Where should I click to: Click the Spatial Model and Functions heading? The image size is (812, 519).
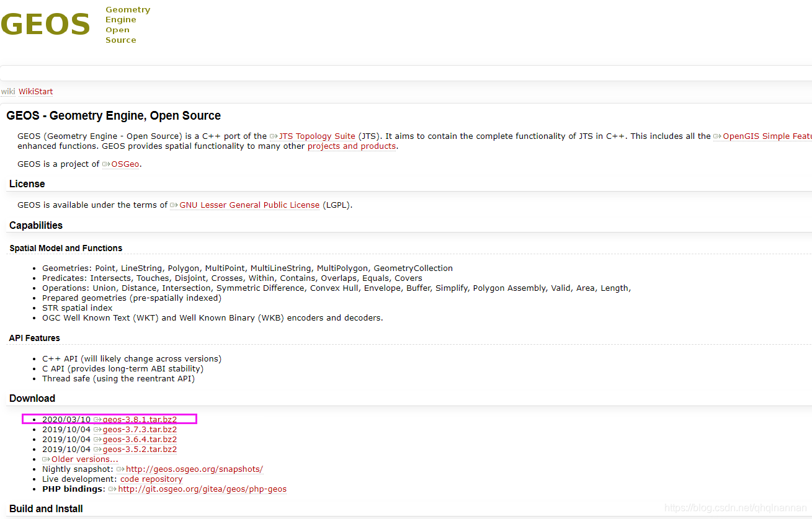click(66, 248)
